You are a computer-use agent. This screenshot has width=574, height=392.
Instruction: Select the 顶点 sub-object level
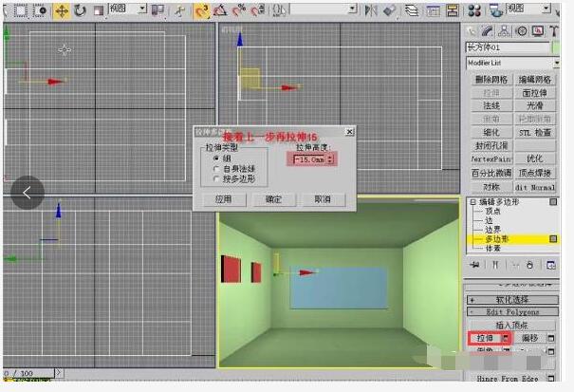coord(492,212)
